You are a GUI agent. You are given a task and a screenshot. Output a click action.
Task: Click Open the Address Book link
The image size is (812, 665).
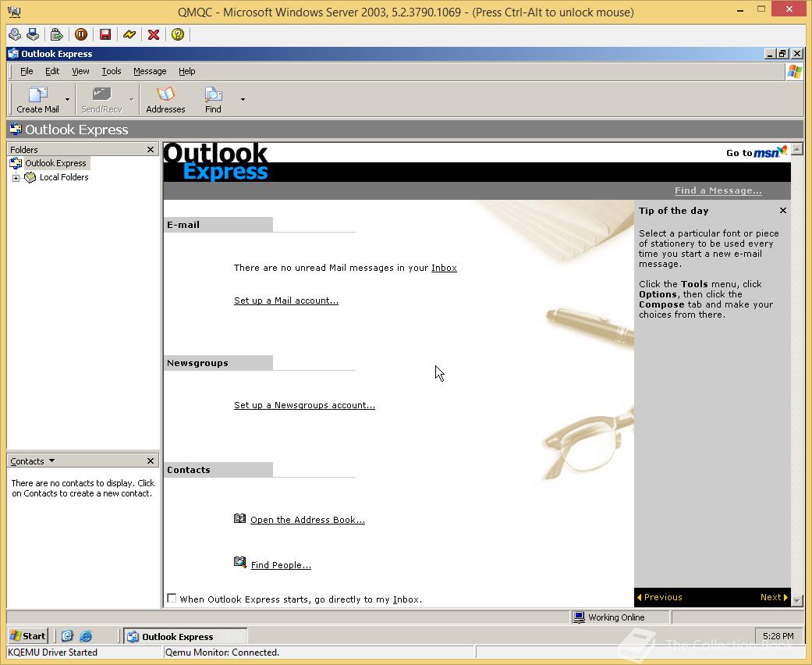(x=307, y=520)
